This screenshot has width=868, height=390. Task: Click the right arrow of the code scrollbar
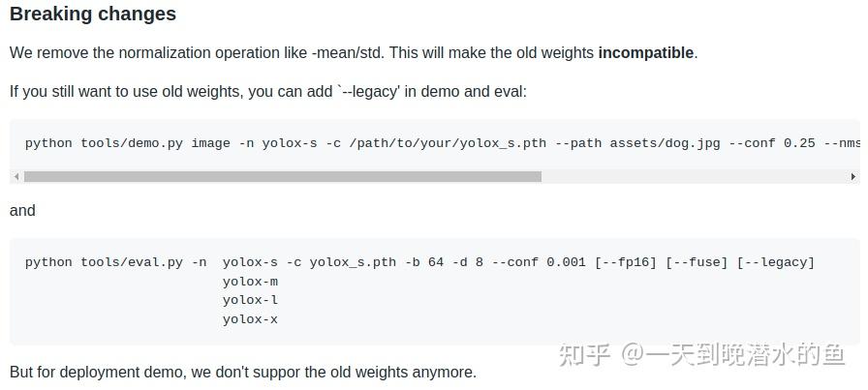(x=853, y=177)
